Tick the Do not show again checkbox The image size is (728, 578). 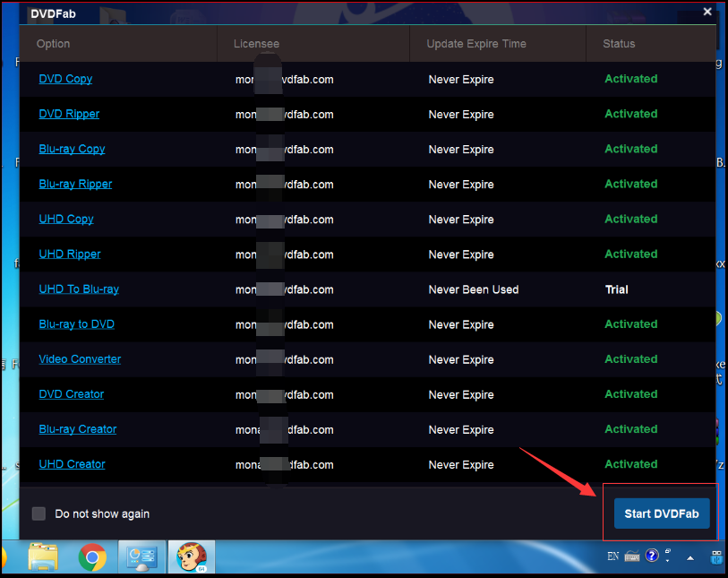(x=39, y=513)
